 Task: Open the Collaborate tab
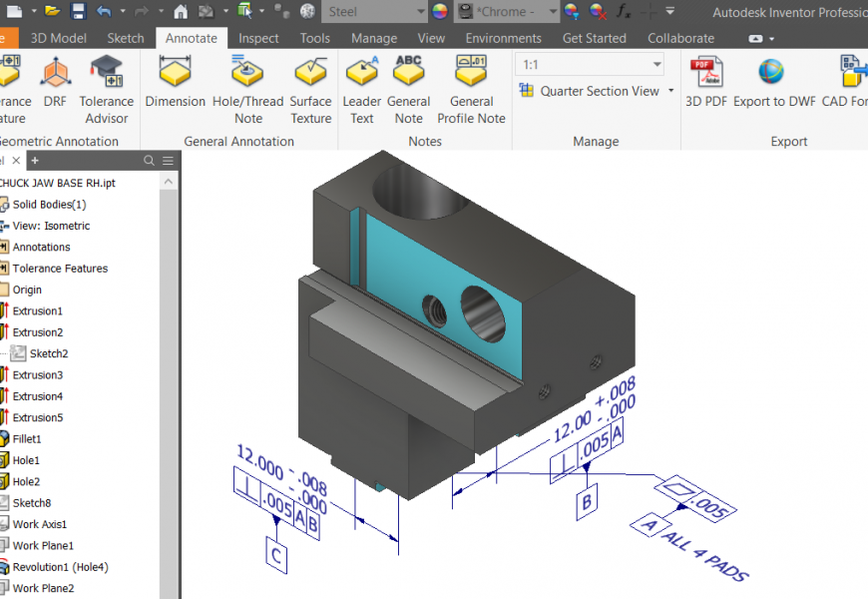tap(680, 38)
